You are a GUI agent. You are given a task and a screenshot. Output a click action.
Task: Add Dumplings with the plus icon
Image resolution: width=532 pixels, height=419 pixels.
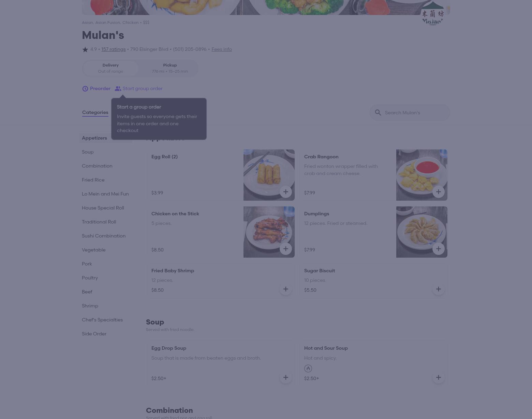tap(439, 249)
